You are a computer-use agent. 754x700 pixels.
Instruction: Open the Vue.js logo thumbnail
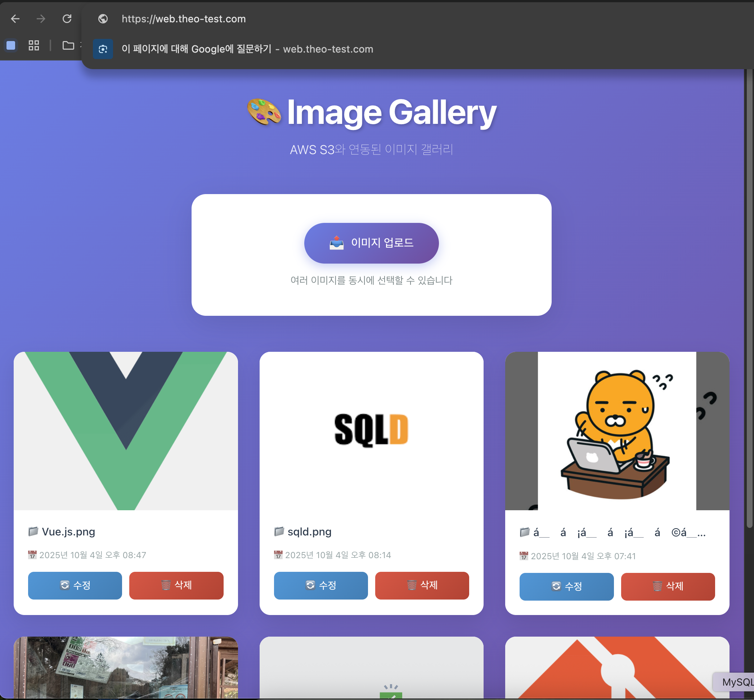(126, 431)
